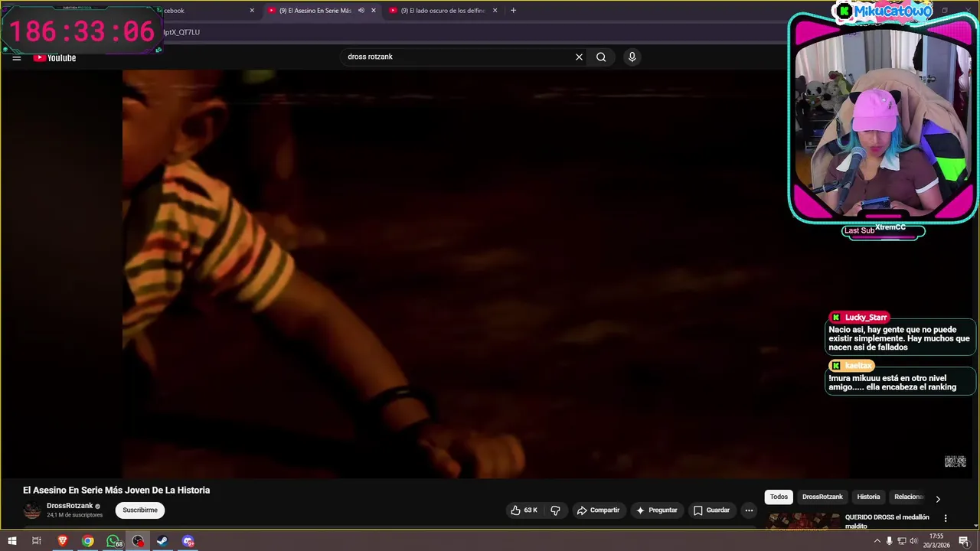Open the Windows Start menu
This screenshot has height=551, width=980.
pyautogui.click(x=12, y=541)
